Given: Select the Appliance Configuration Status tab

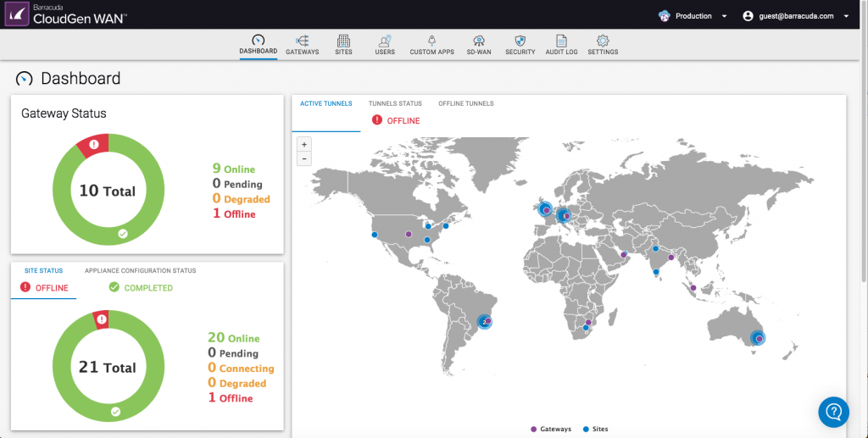Looking at the screenshot, I should click(x=140, y=271).
